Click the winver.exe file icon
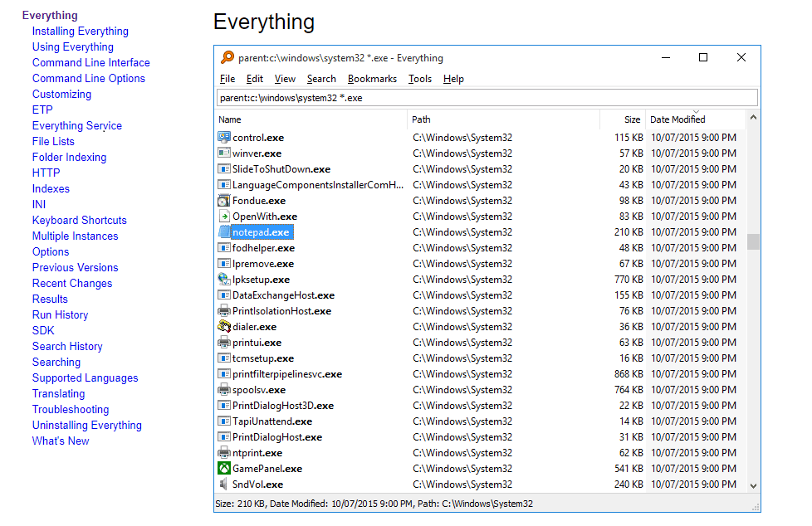The height and width of the screenshot is (526, 812). [223, 153]
